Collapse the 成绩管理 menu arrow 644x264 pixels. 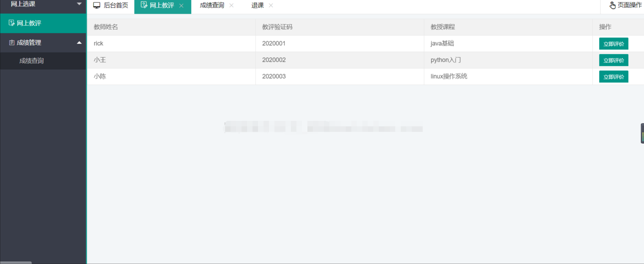click(x=79, y=43)
